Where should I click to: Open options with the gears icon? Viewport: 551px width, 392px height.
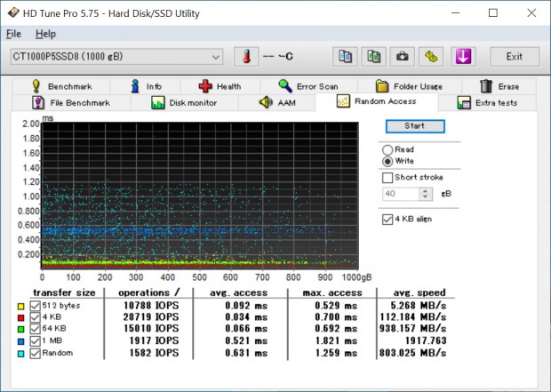[431, 57]
